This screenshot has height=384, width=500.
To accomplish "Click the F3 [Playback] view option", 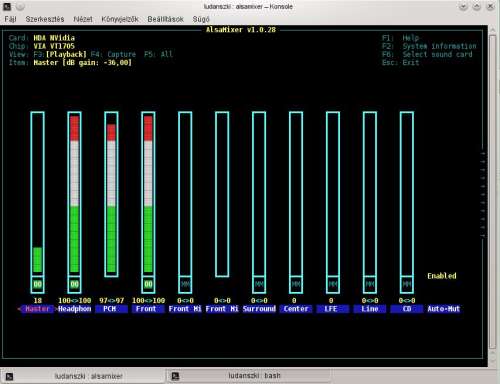I will pos(60,54).
